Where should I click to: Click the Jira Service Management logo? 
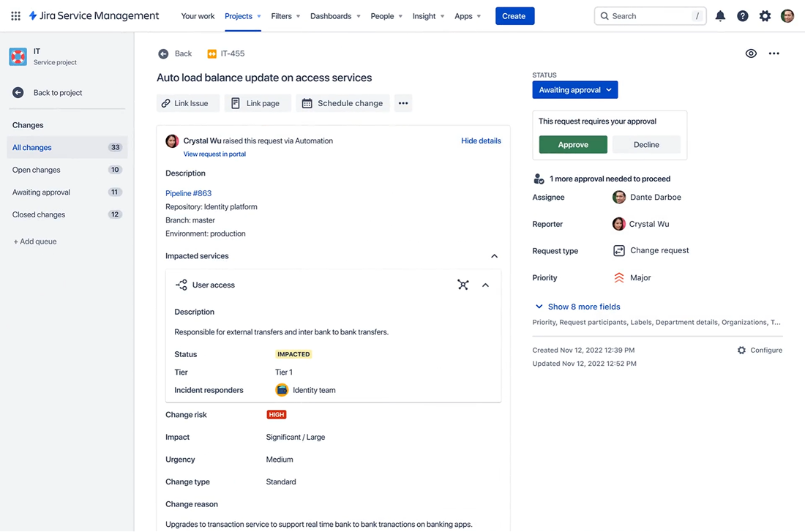pyautogui.click(x=94, y=16)
